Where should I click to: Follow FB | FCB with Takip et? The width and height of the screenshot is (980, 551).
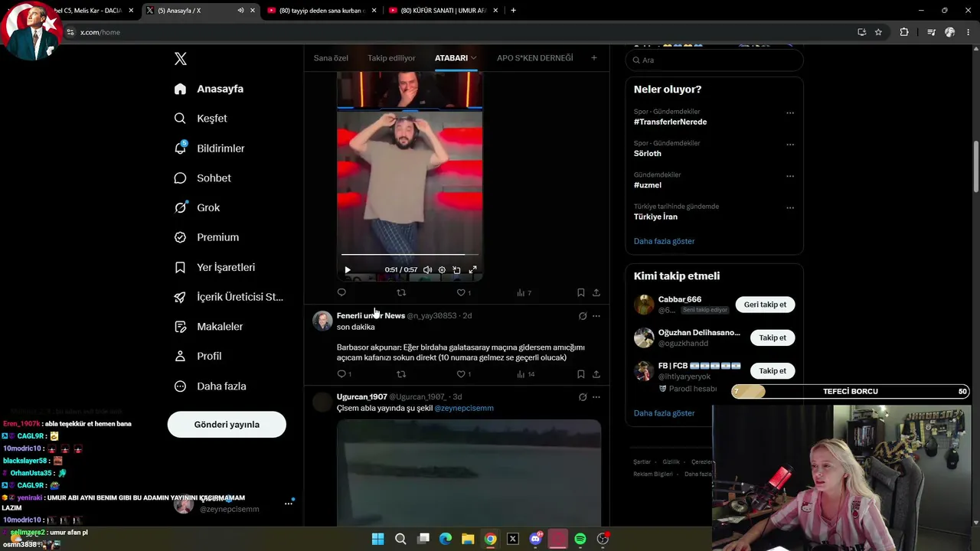tap(773, 370)
